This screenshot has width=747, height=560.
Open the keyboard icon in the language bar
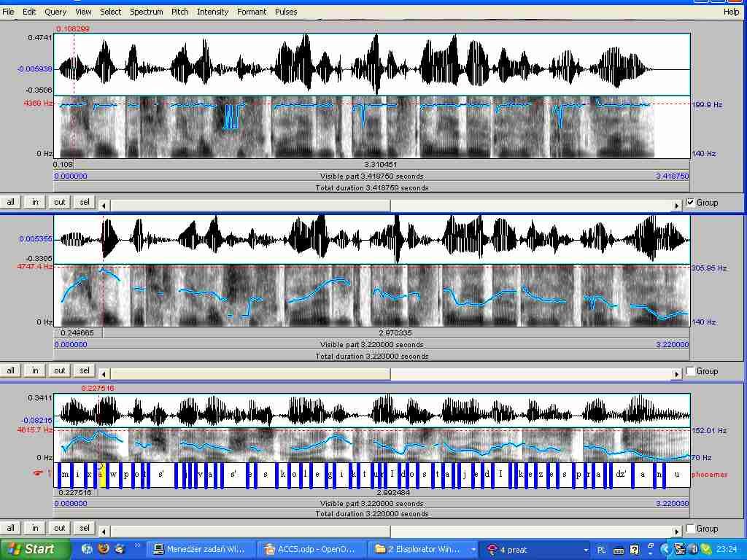[x=619, y=550]
